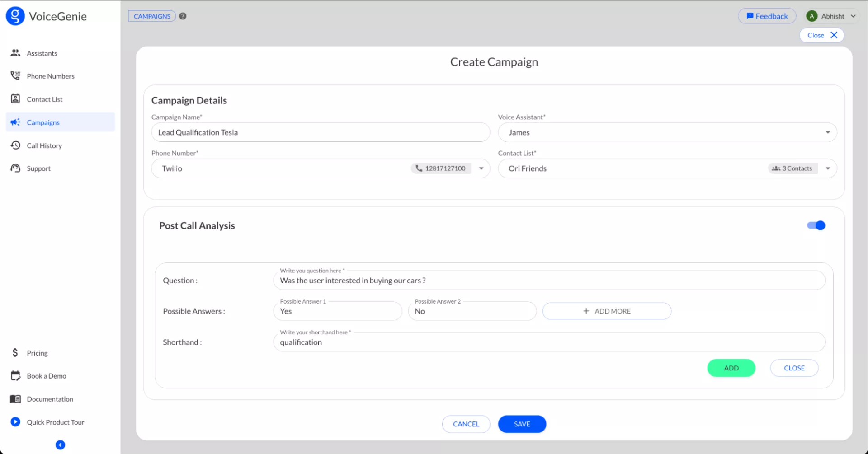
Task: Open the Abhisht account menu
Action: 831,16
